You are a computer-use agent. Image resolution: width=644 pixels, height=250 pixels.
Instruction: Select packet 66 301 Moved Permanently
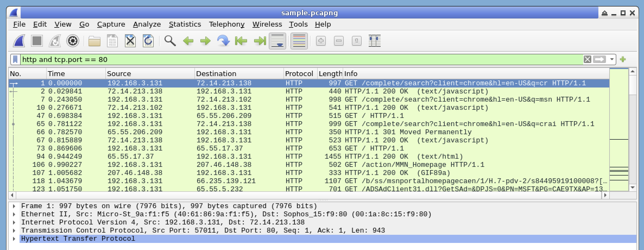click(x=309, y=132)
